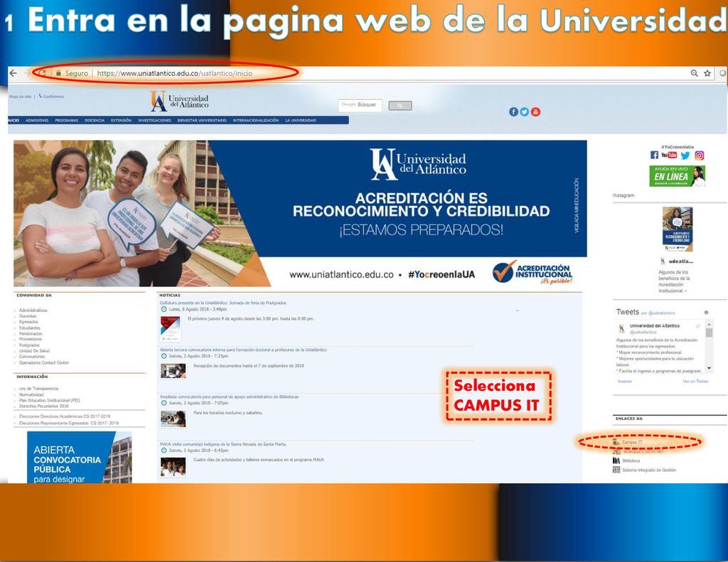Click the green secure padlock icon
This screenshot has width=728, height=562.
(58, 73)
